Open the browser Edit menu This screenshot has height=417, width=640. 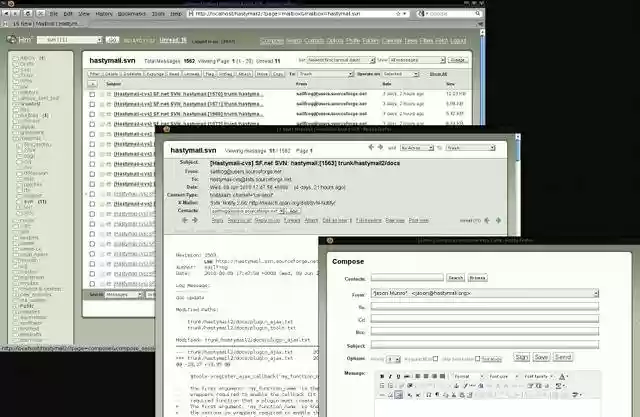68,13
